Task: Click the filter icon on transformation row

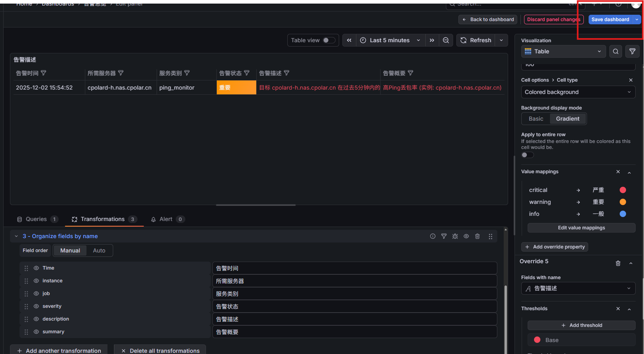Action: click(x=444, y=236)
